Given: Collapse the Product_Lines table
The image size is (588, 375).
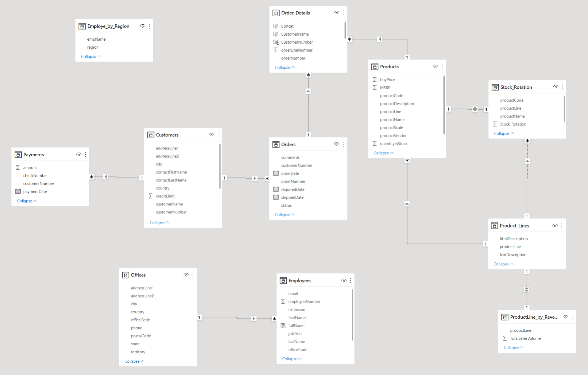Looking at the screenshot, I should pyautogui.click(x=503, y=264).
